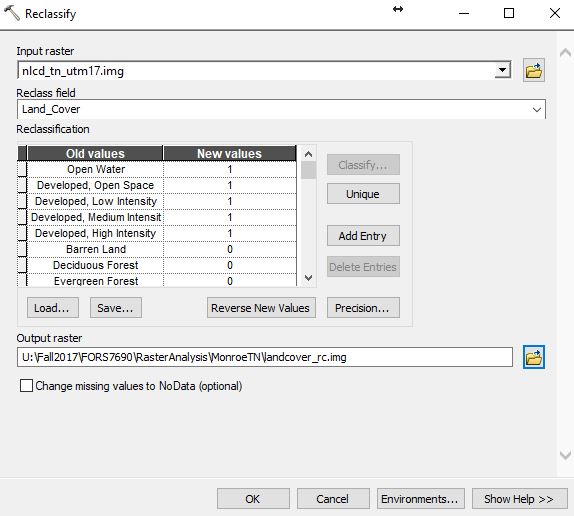Expand help with Show Help >> button
Viewport: 574px width, 516px height.
(x=519, y=498)
